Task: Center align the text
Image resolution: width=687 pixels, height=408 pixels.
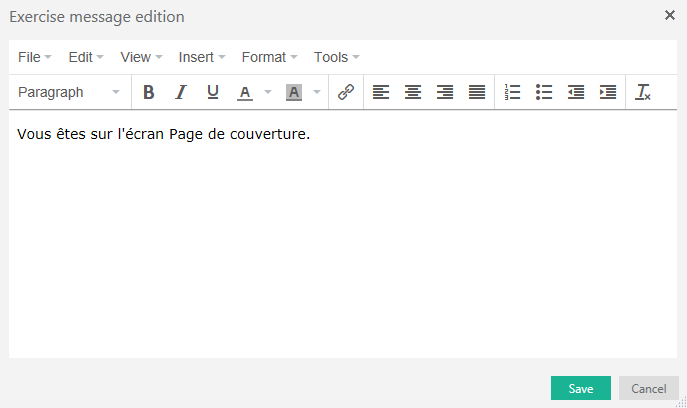Action: click(x=413, y=92)
